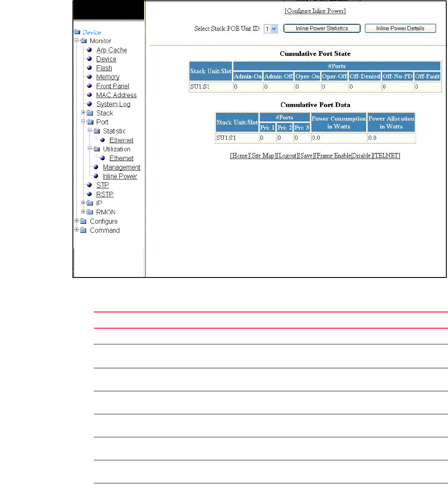Open the System Log link
This screenshot has width=448, height=494.
pos(113,104)
